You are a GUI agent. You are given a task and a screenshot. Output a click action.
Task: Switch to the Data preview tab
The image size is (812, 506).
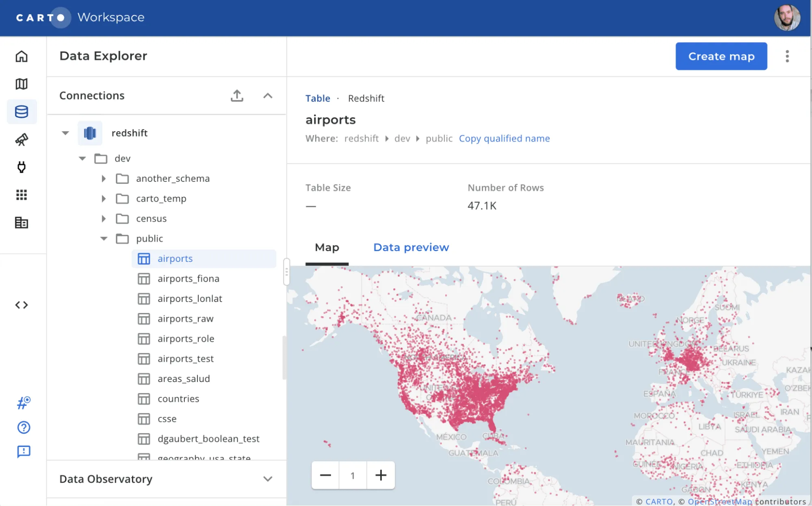click(x=411, y=247)
